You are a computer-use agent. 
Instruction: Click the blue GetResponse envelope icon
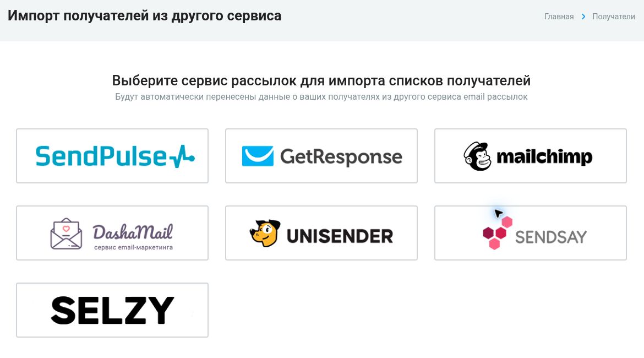[258, 156]
